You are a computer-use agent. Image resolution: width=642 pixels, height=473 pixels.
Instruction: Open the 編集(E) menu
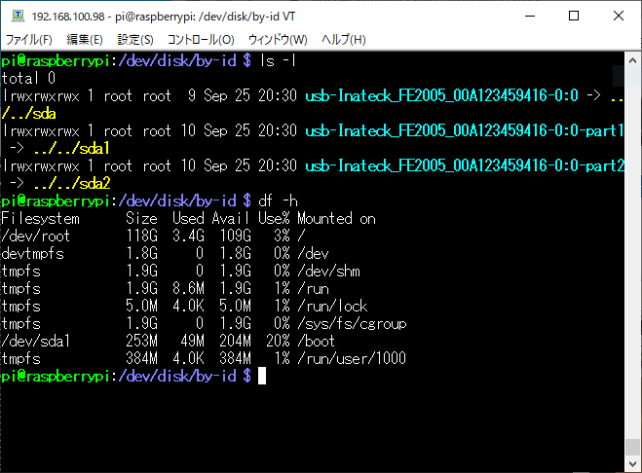coord(84,40)
